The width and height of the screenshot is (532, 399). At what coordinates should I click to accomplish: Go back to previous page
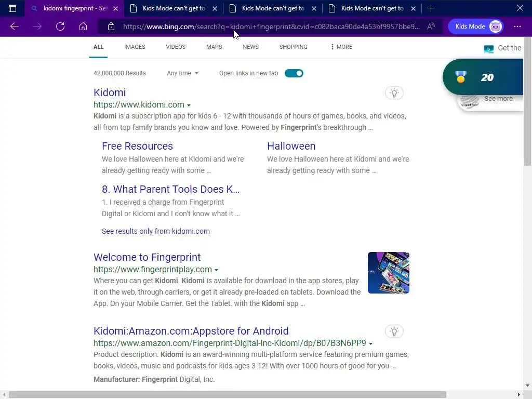tap(14, 26)
